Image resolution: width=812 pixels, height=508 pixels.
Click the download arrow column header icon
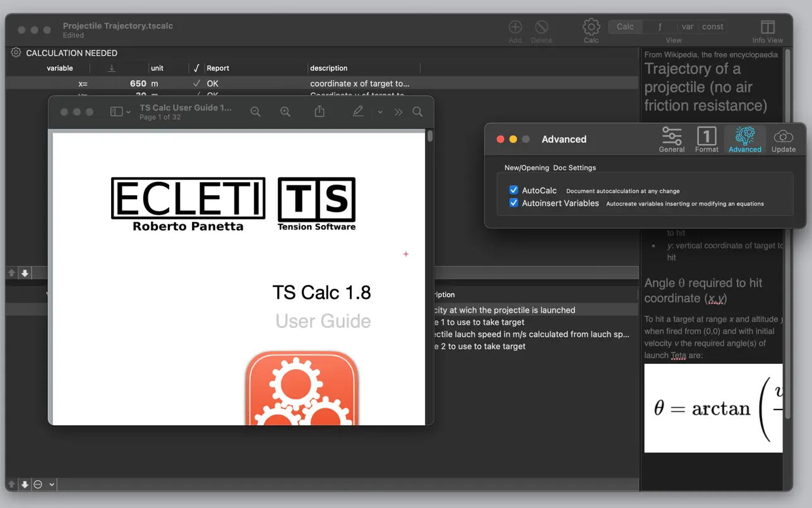[x=112, y=68]
